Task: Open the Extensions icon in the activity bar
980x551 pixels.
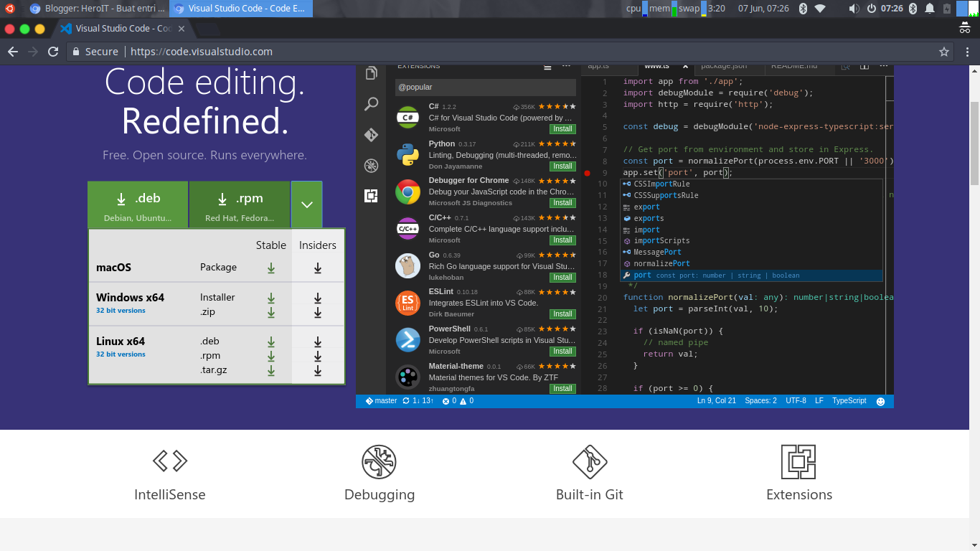Action: click(x=371, y=194)
